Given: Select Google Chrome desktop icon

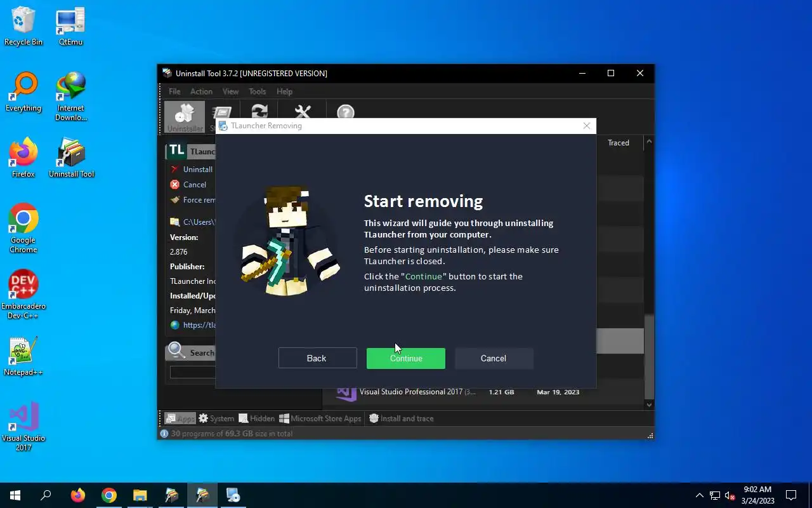Looking at the screenshot, I should (23, 229).
